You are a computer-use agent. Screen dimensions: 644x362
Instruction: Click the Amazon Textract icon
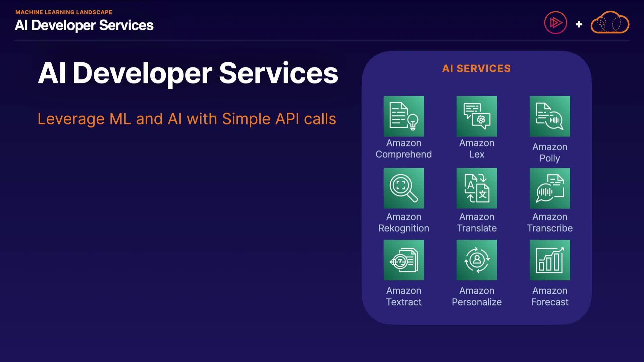[404, 260]
